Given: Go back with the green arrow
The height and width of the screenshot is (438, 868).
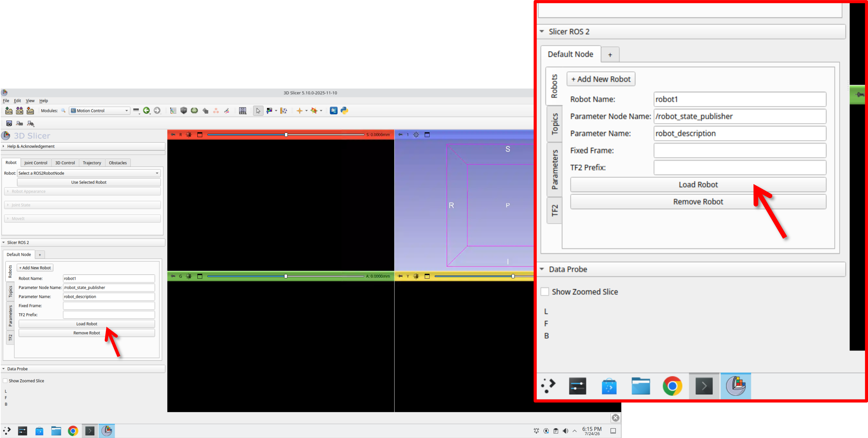Looking at the screenshot, I should (x=146, y=111).
